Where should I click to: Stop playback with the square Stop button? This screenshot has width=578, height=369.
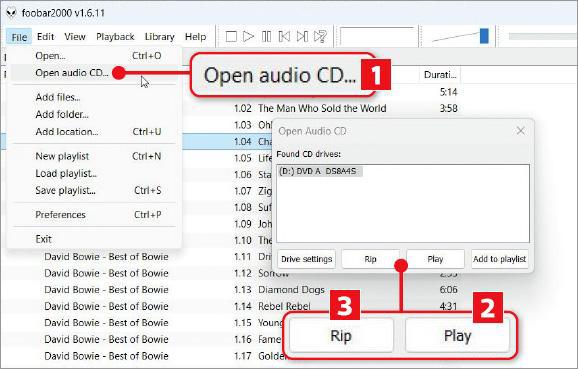[x=231, y=36]
